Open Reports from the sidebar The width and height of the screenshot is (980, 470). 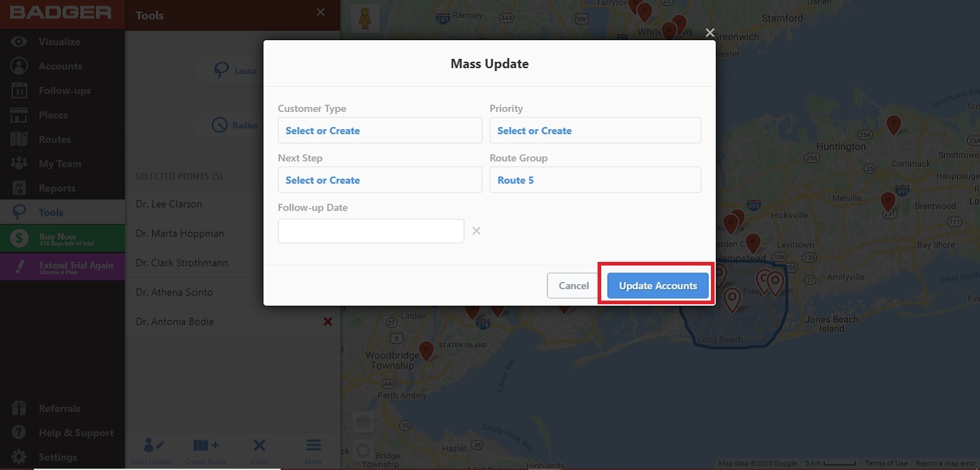click(x=62, y=188)
